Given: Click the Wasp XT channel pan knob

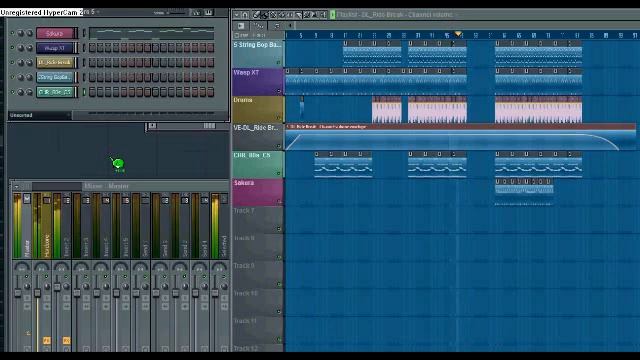Looking at the screenshot, I should click(20, 48).
